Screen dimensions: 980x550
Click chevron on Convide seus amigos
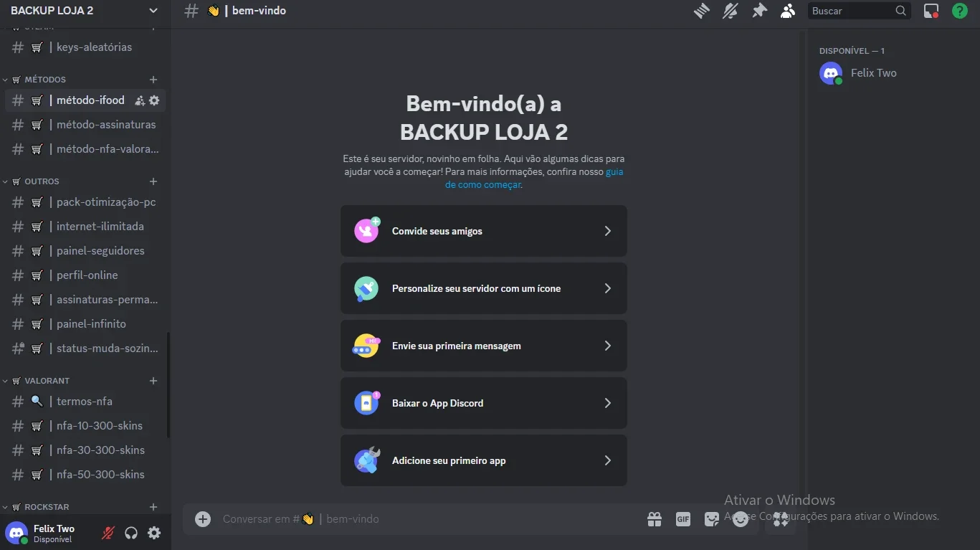point(608,231)
